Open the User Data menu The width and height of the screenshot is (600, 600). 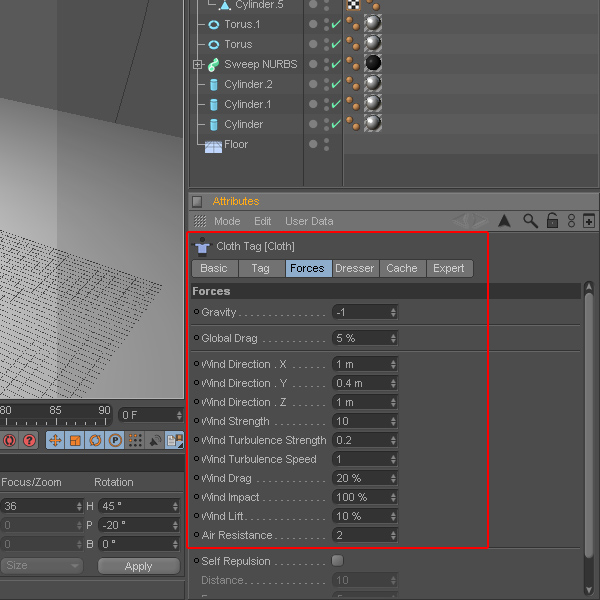tap(309, 221)
